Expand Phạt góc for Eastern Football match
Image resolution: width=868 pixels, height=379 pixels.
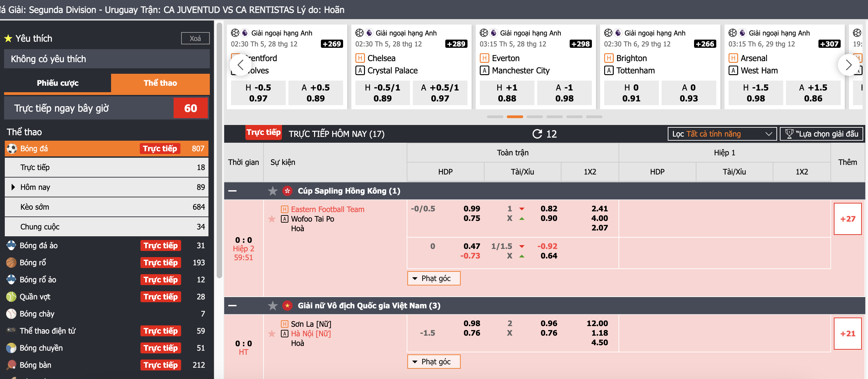click(x=434, y=278)
